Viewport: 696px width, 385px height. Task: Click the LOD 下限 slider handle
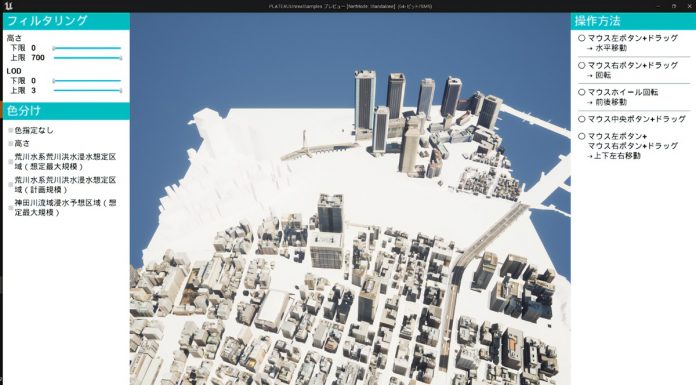point(54,81)
